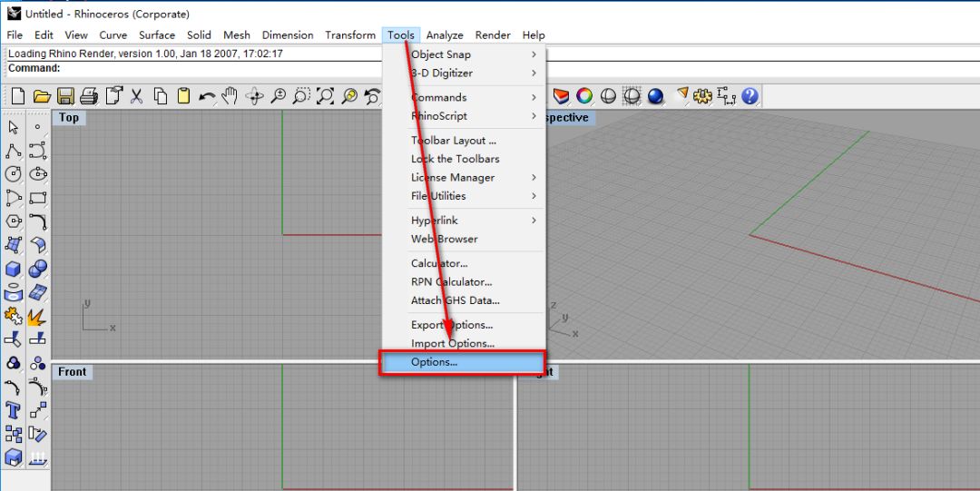
Task: Click the Undo arrow icon
Action: [x=207, y=96]
